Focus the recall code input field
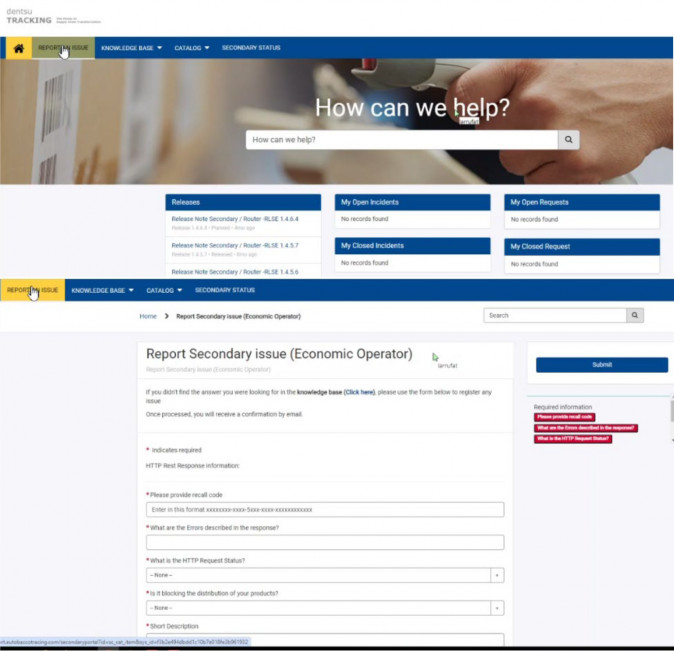This screenshot has height=651, width=674. [324, 510]
